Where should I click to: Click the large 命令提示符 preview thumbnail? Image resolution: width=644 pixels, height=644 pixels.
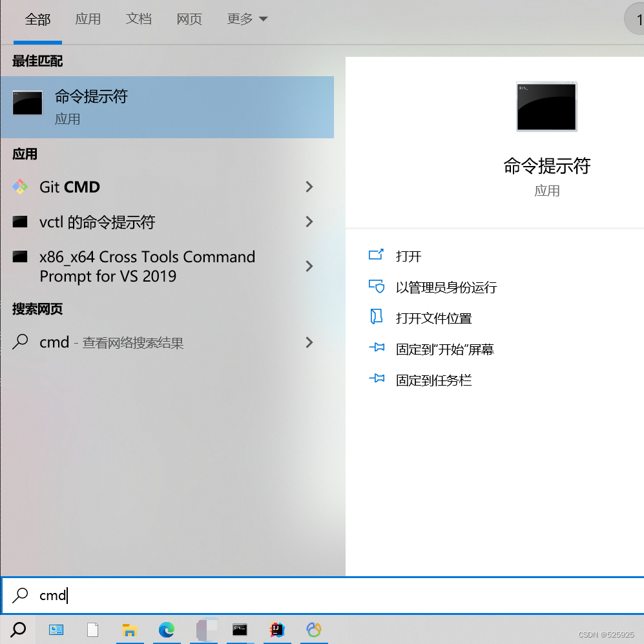(546, 107)
